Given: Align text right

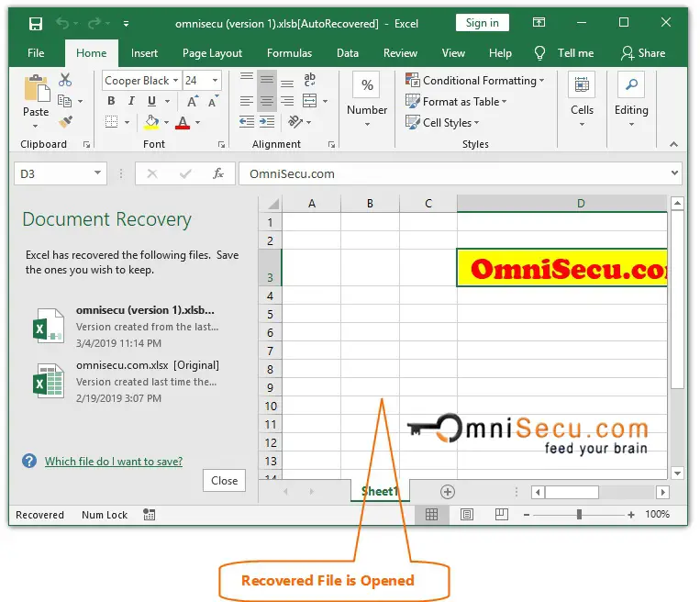Looking at the screenshot, I should [x=287, y=101].
